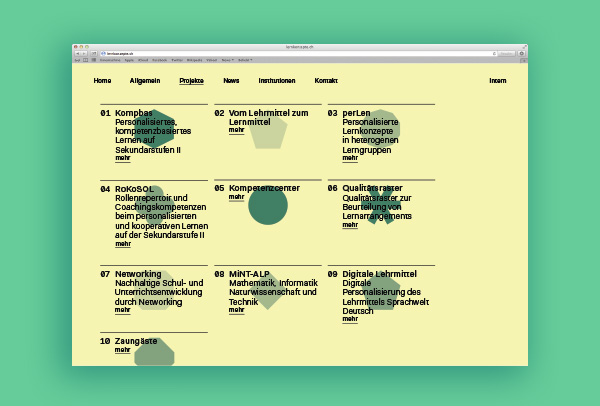Go to the Allgemein navigation page
Screen dimensions: 600x406
point(145,80)
